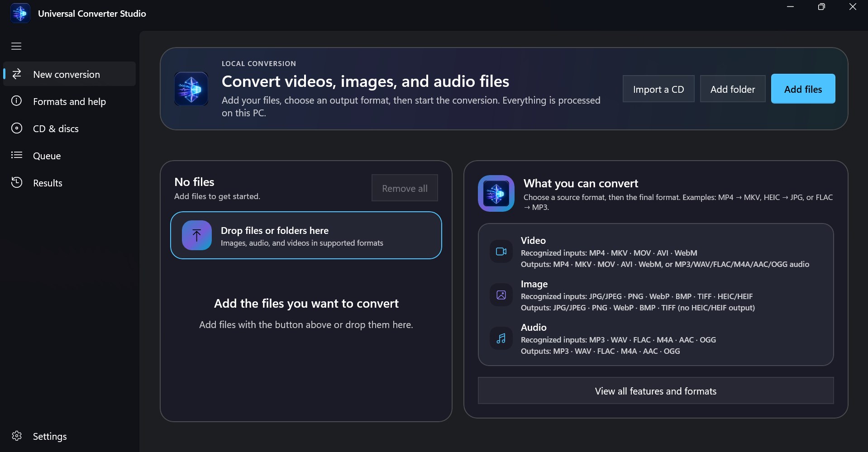Open Formats and help section
Screen dimensions: 868x452
coord(70,101)
